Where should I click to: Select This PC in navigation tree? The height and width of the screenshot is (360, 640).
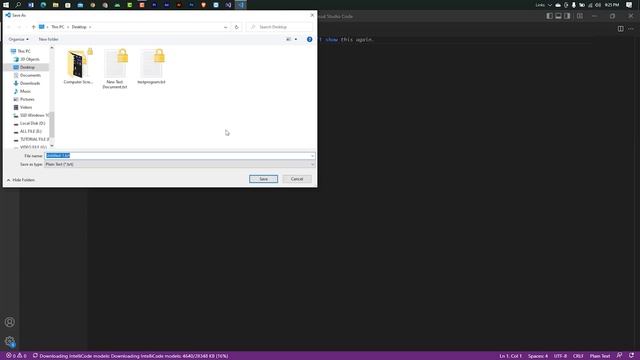(24, 51)
